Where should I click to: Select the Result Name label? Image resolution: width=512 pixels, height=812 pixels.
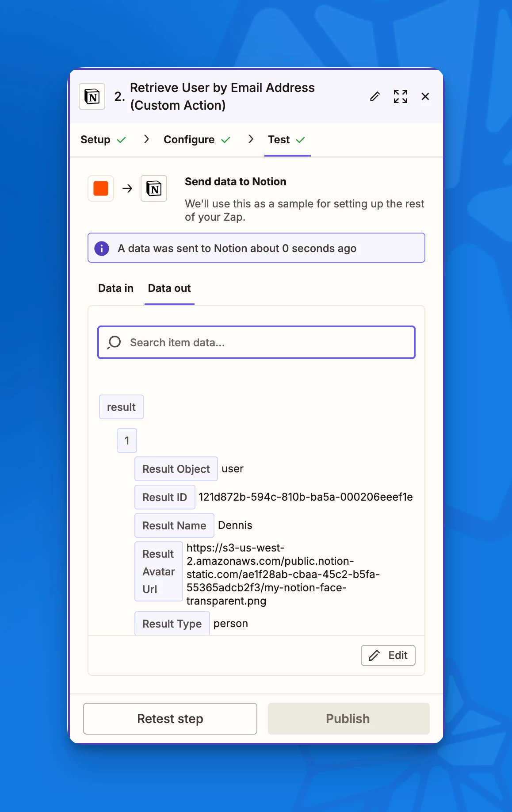coord(174,525)
